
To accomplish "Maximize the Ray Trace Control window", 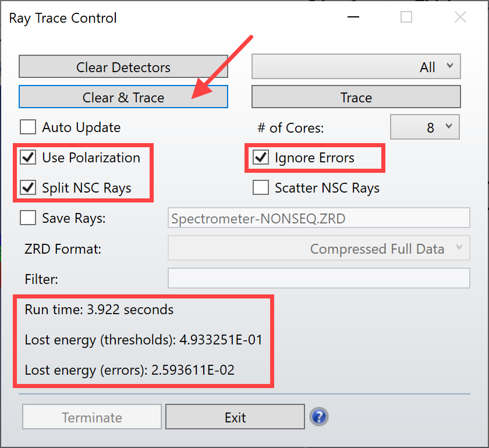I will [406, 17].
